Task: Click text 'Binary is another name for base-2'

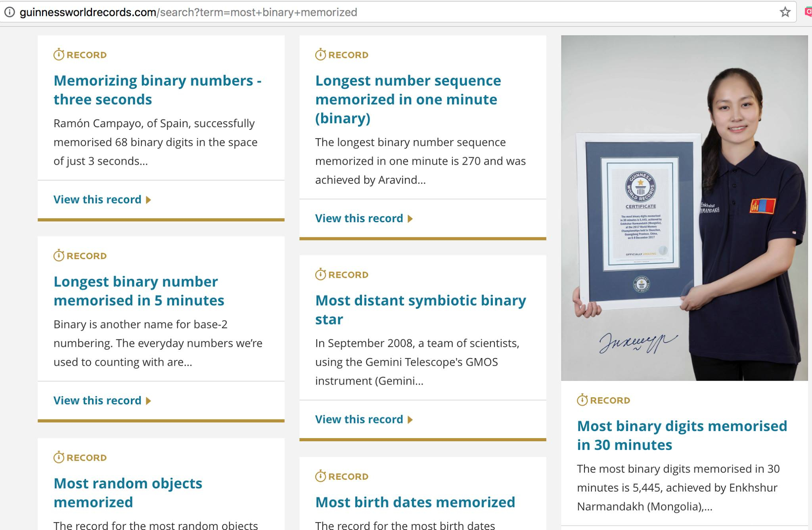Action: click(140, 324)
